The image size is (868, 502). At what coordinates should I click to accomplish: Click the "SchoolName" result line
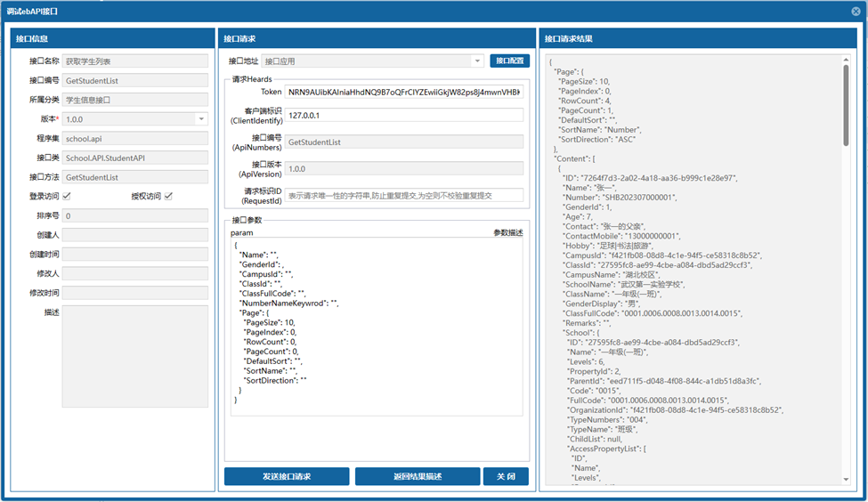click(624, 285)
